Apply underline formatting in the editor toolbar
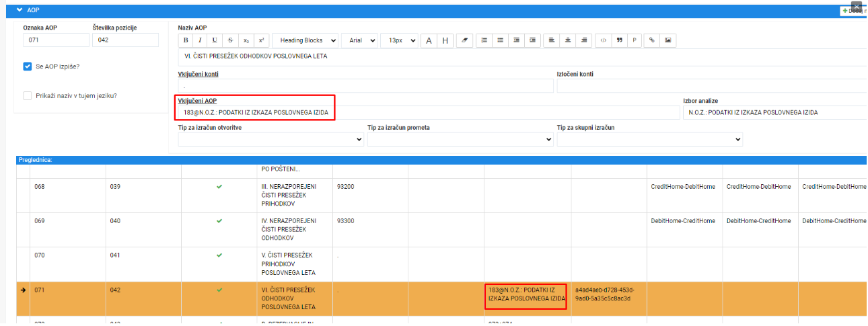This screenshot has height=326, width=868. pyautogui.click(x=215, y=40)
